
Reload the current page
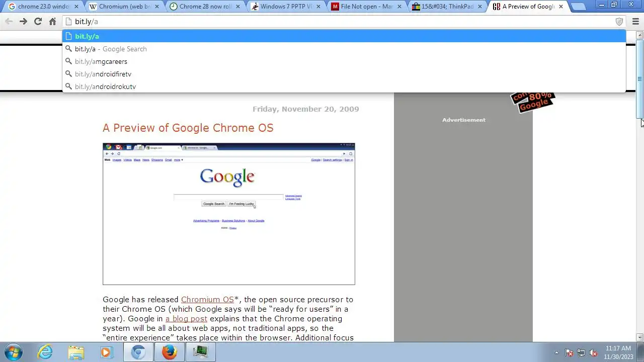click(x=38, y=22)
